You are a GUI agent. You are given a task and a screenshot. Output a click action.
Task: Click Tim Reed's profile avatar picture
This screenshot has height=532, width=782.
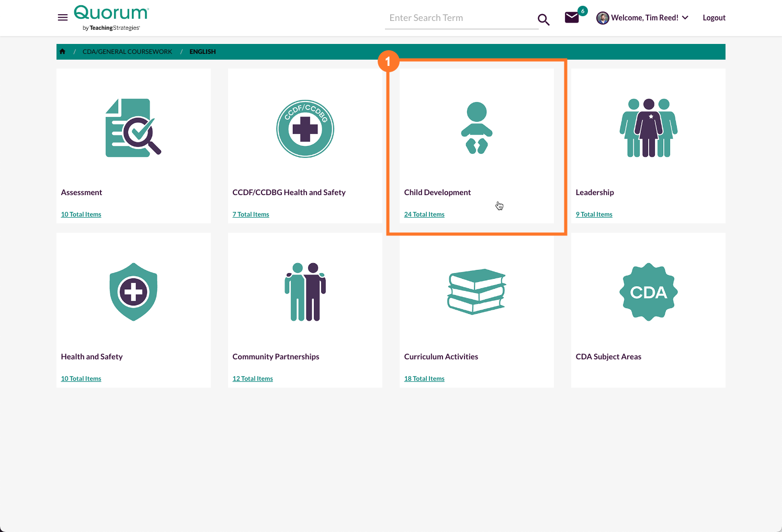coord(603,17)
